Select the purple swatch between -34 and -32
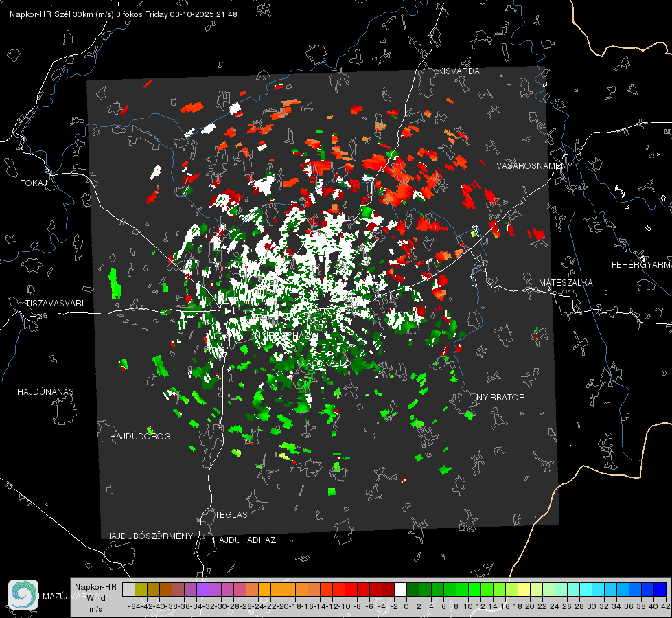 click(202, 589)
